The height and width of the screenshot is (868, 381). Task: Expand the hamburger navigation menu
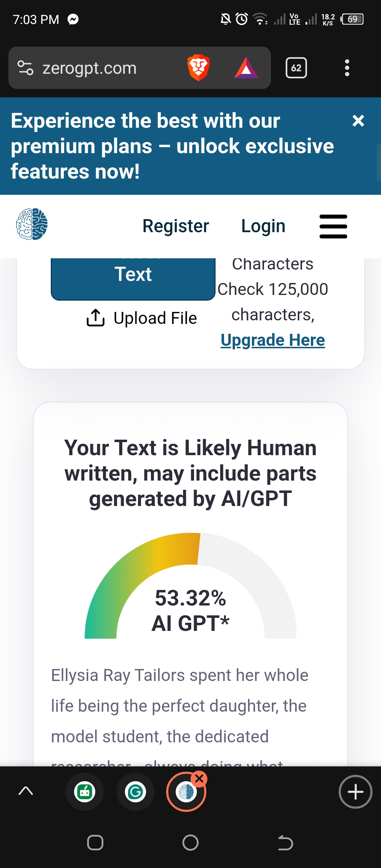(333, 226)
